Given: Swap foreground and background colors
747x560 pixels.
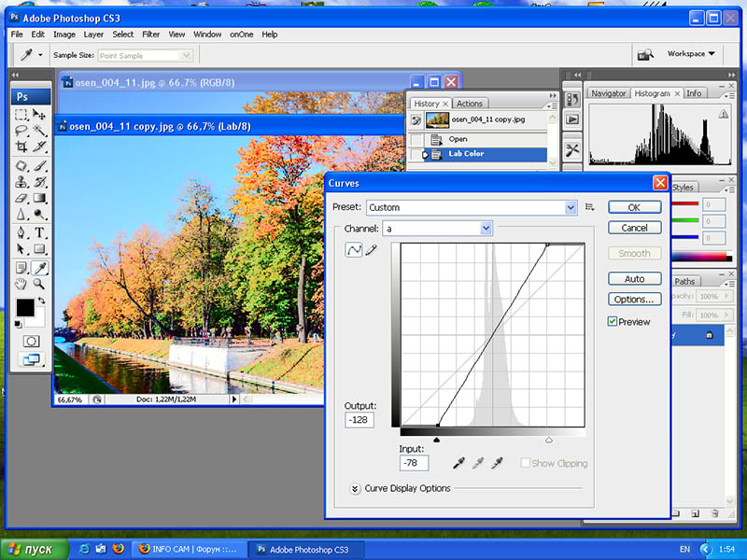Looking at the screenshot, I should coord(41,301).
